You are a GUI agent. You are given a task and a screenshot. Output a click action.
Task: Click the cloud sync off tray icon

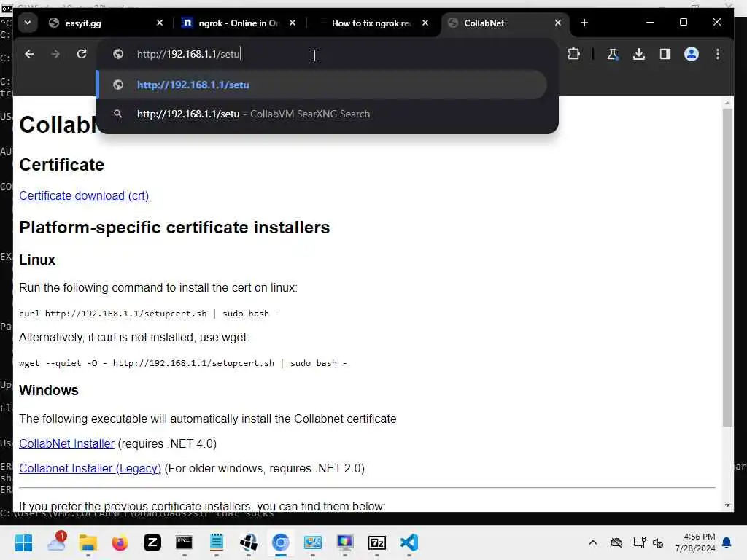point(616,542)
